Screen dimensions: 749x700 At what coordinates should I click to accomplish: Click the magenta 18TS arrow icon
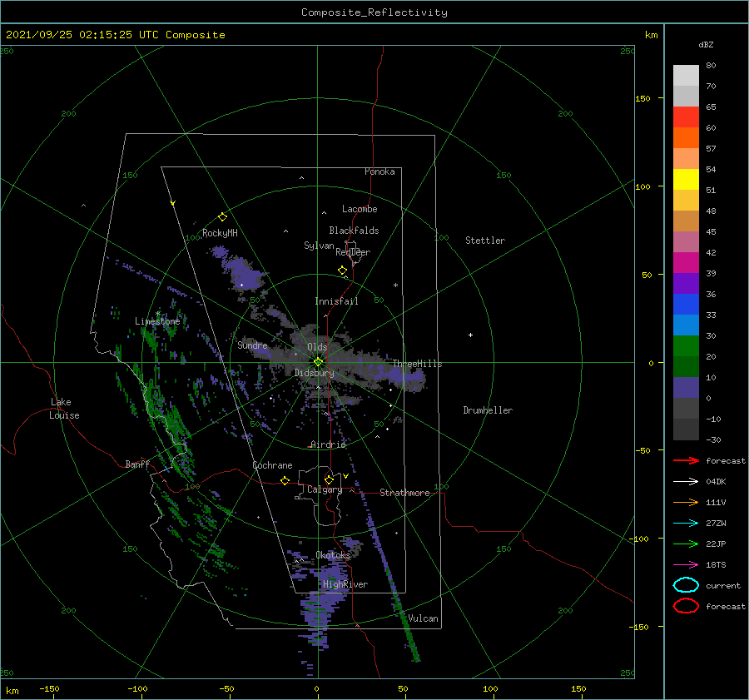point(686,565)
